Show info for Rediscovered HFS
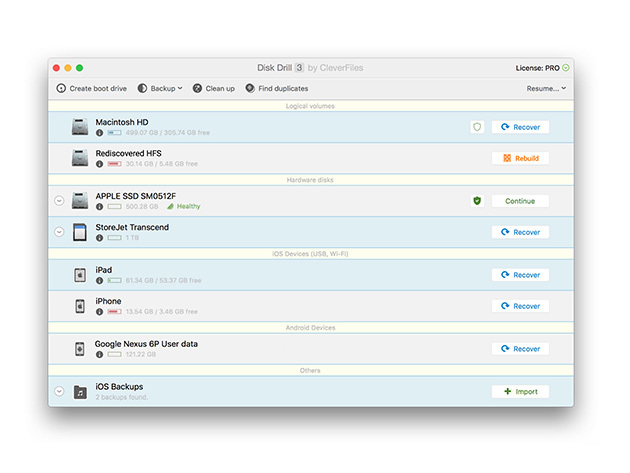 pyautogui.click(x=99, y=164)
